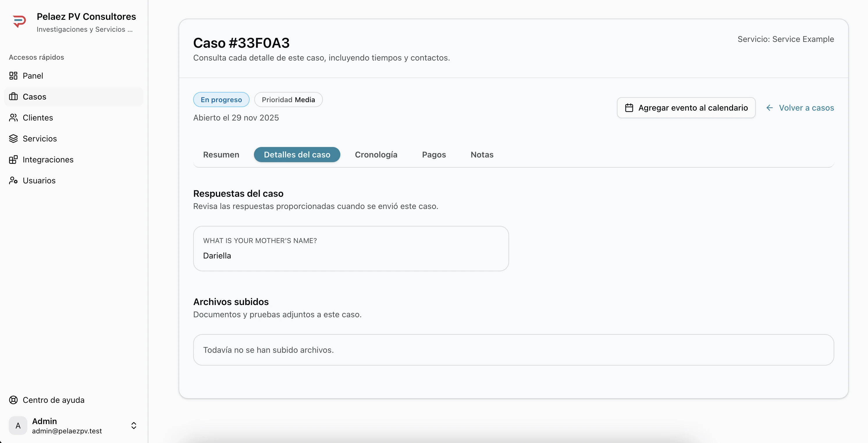Click the Casos briefcase icon
This screenshot has height=443, width=868.
pyautogui.click(x=13, y=97)
